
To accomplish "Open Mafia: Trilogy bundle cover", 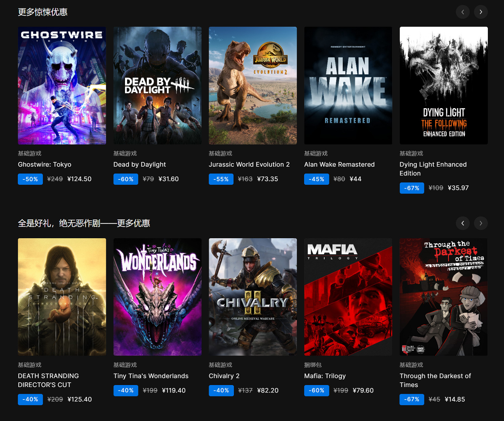I will pyautogui.click(x=348, y=297).
